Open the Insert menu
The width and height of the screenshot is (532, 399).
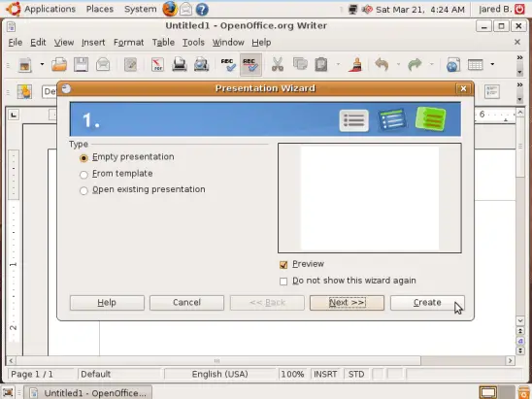click(x=93, y=43)
